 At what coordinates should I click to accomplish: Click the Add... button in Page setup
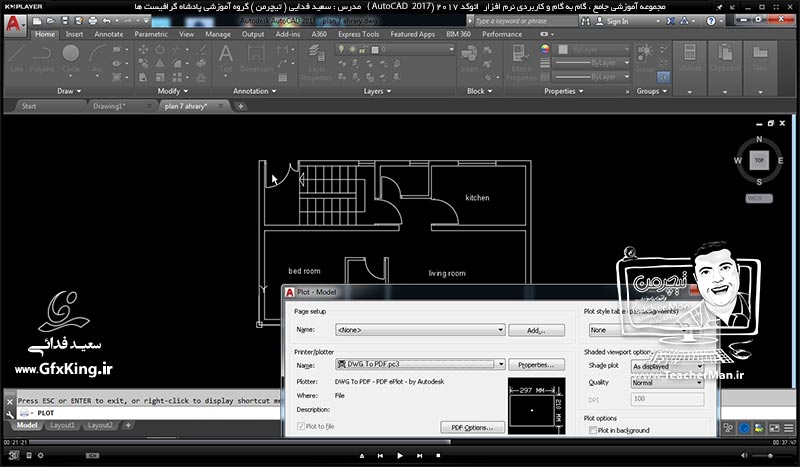pos(536,330)
